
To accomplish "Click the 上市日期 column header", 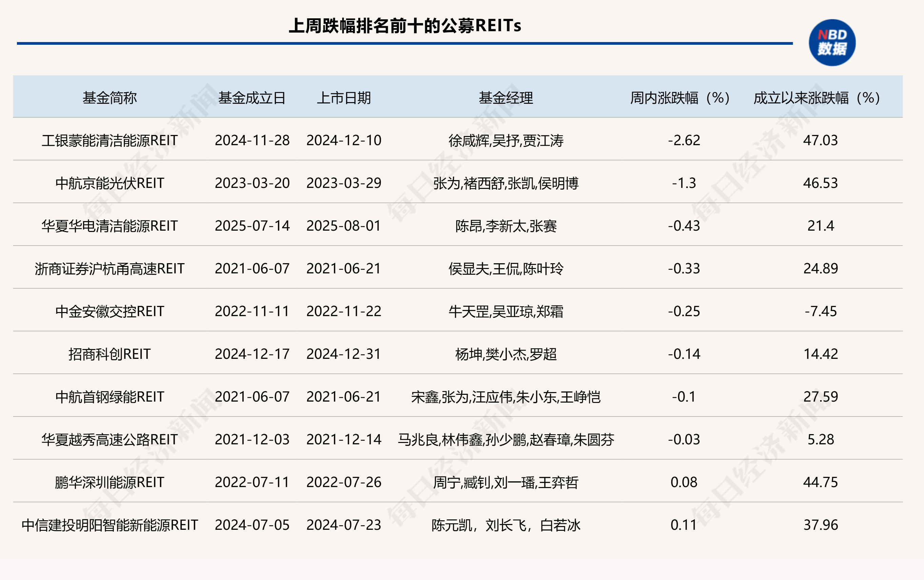I will pos(344,98).
